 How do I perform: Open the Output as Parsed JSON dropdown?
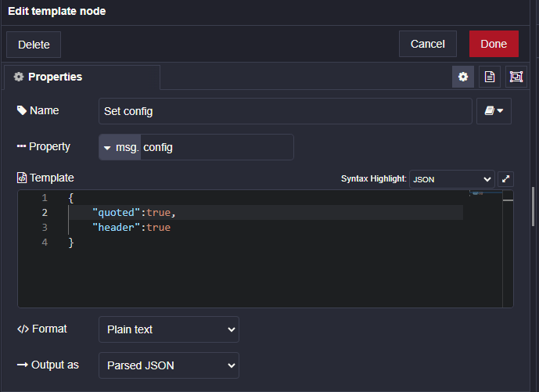169,365
